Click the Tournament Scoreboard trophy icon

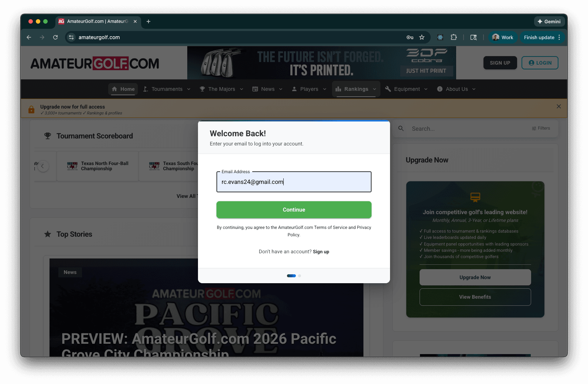click(48, 136)
